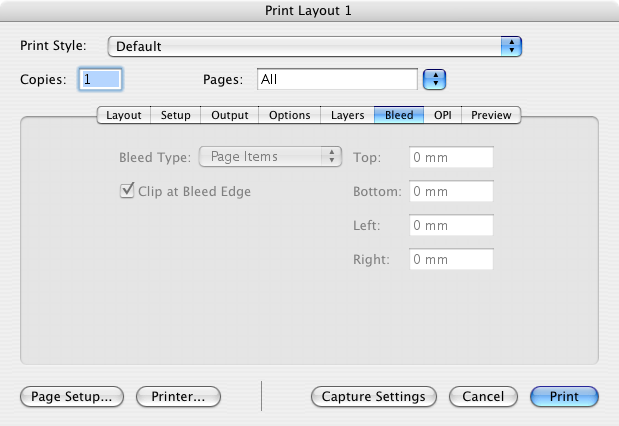Image resolution: width=619 pixels, height=426 pixels.
Task: Click the Top bleed value field
Action: tap(451, 157)
